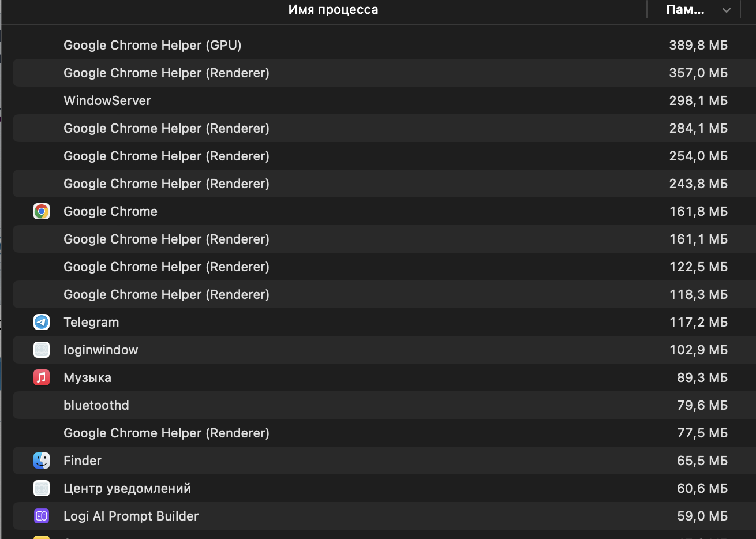Select the Google Chrome Helper (GPU) row
Image resolution: width=756 pixels, height=539 pixels.
pyautogui.click(x=384, y=45)
